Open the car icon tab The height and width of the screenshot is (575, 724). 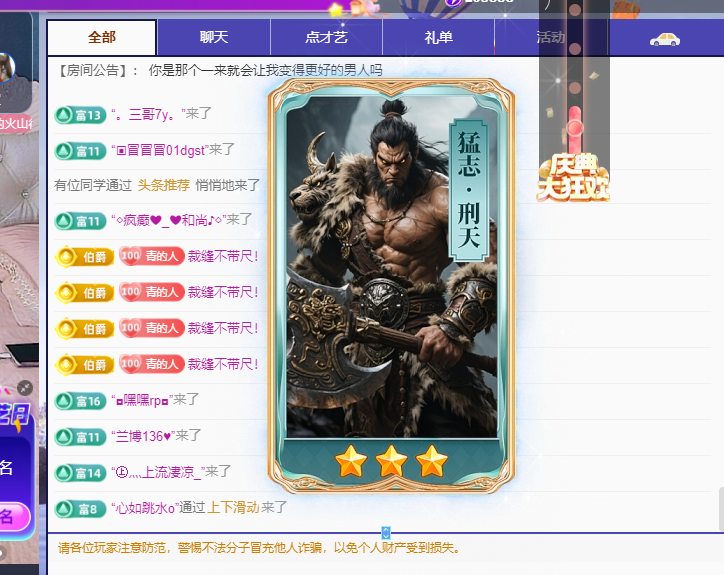[x=665, y=39]
